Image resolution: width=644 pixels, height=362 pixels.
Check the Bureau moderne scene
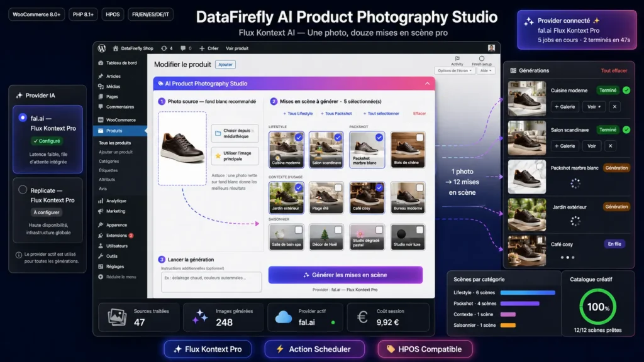tap(419, 187)
